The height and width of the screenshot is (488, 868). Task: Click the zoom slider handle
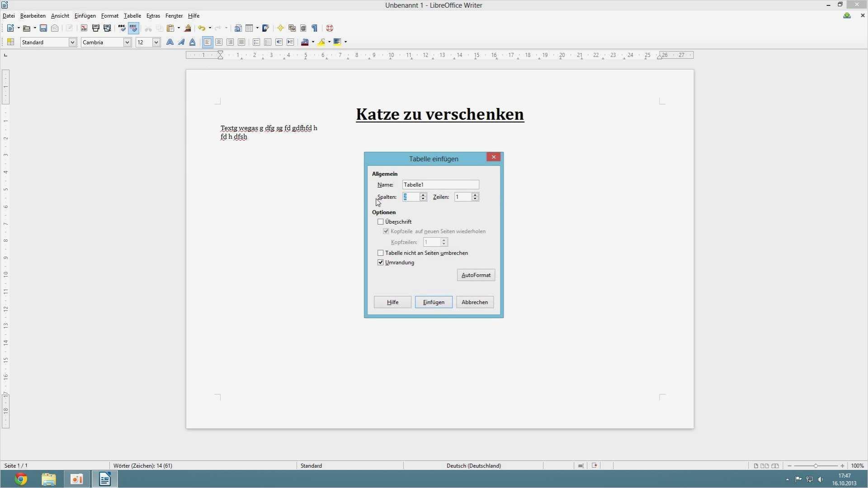click(816, 466)
